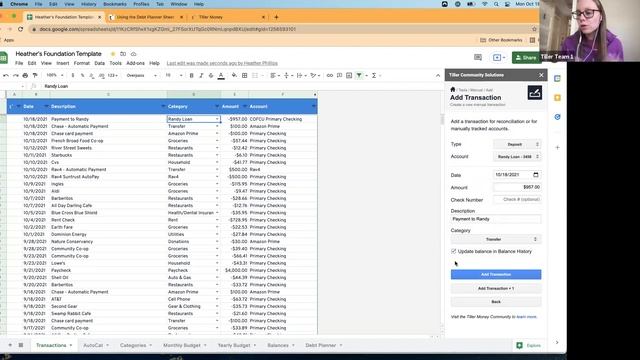640x360 pixels.
Task: Open category dropdown in Payment to Randy row
Action: coord(217,119)
